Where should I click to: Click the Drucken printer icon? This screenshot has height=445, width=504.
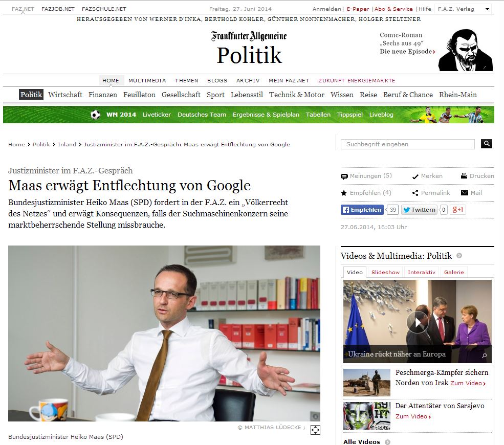(x=464, y=176)
